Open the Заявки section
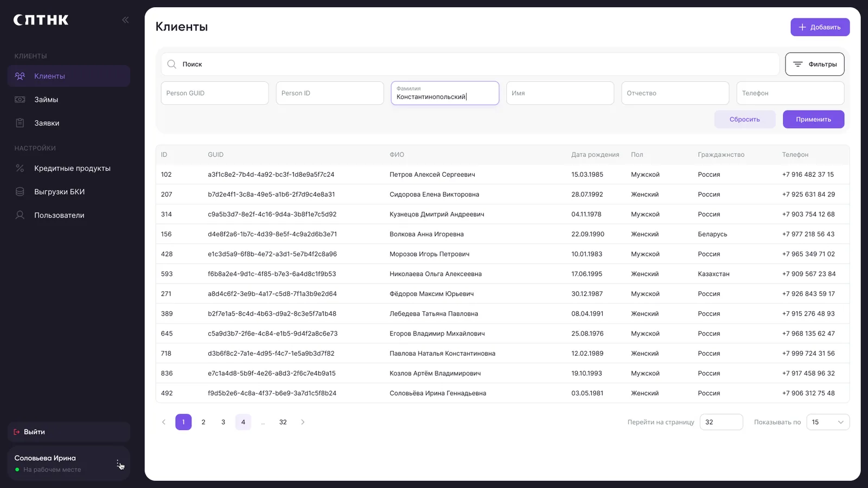Viewport: 868px width, 488px height. pyautogui.click(x=69, y=123)
